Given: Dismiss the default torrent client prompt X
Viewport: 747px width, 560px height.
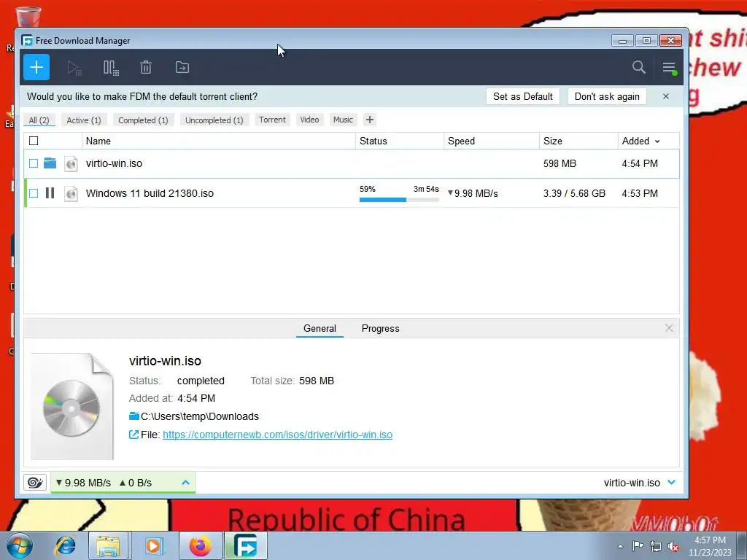Looking at the screenshot, I should coord(666,96).
